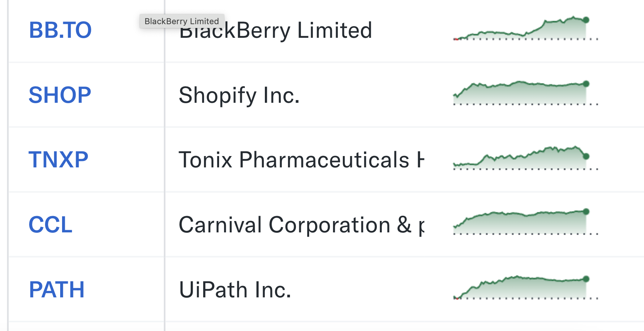Open the PATH ticker link

57,290
